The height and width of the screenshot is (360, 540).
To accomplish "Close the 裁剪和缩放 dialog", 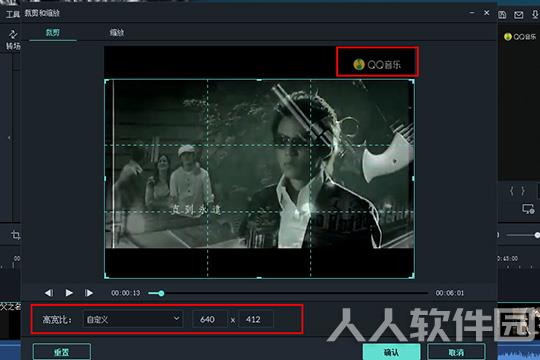I will [487, 13].
